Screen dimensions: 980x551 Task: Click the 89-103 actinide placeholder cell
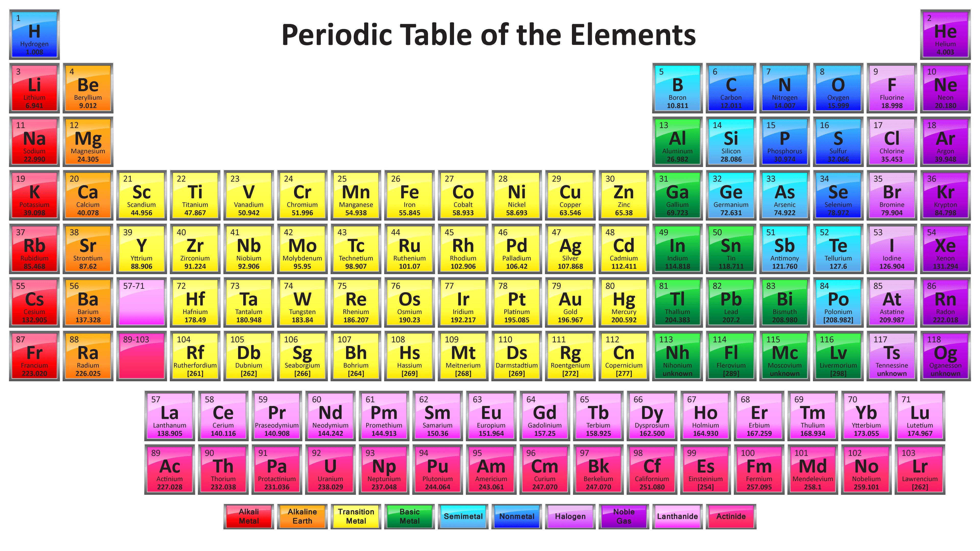(142, 356)
